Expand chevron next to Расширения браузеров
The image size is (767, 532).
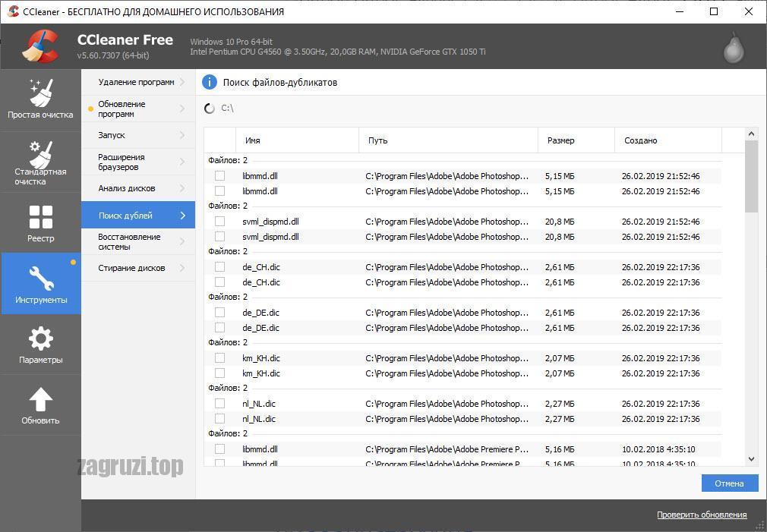pos(182,162)
